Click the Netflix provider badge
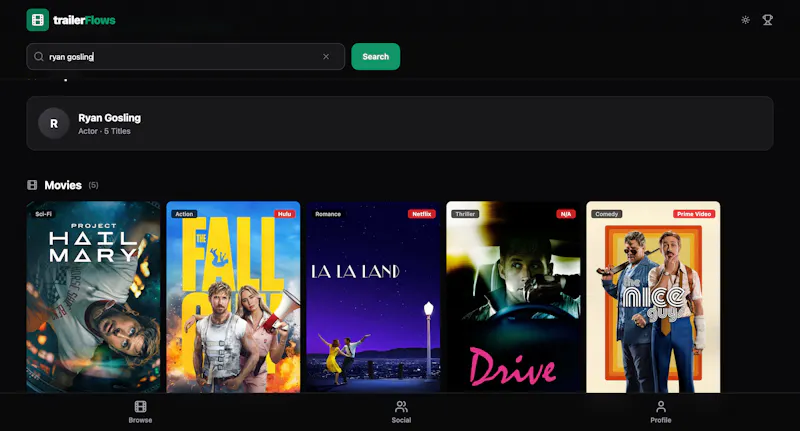Screen dimensions: 800x431 coord(421,214)
